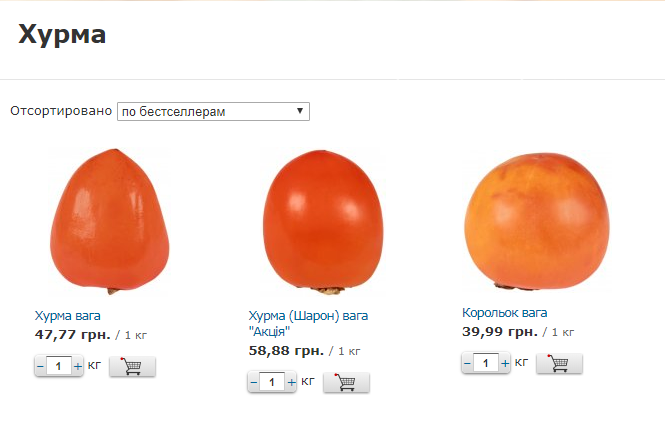Open the Хурма вага product link
Screen dimensions: 665x448
click(67, 316)
